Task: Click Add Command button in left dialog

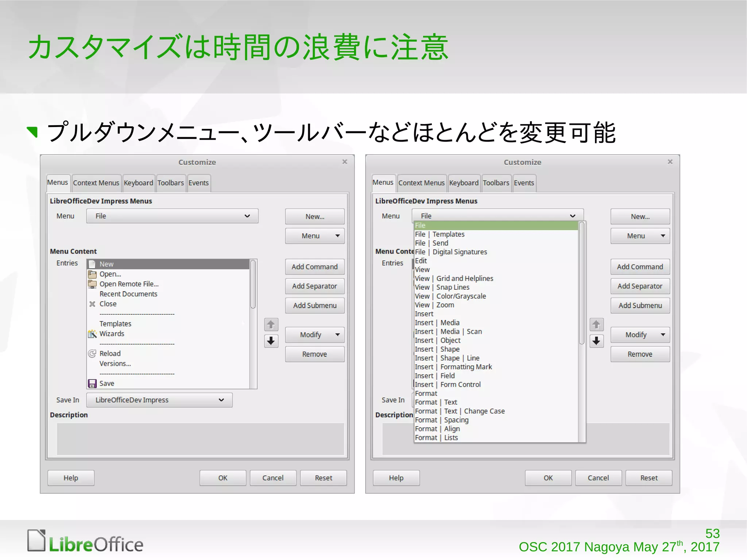Action: [314, 267]
